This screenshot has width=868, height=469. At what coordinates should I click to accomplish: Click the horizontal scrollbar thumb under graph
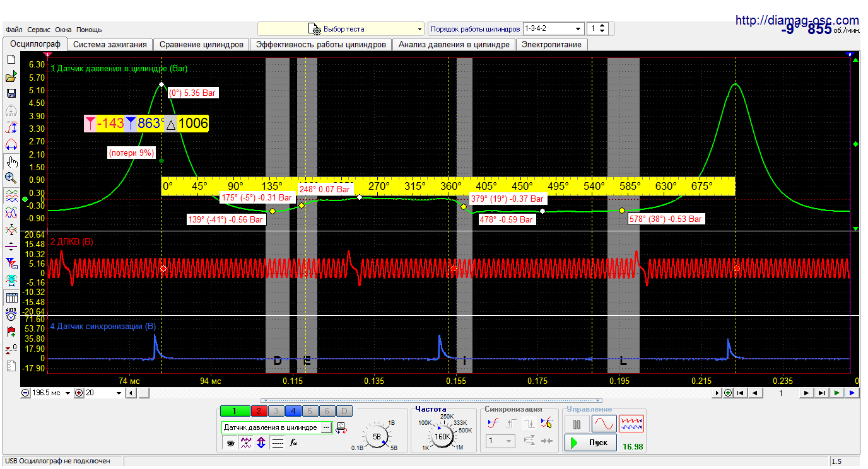point(143,393)
